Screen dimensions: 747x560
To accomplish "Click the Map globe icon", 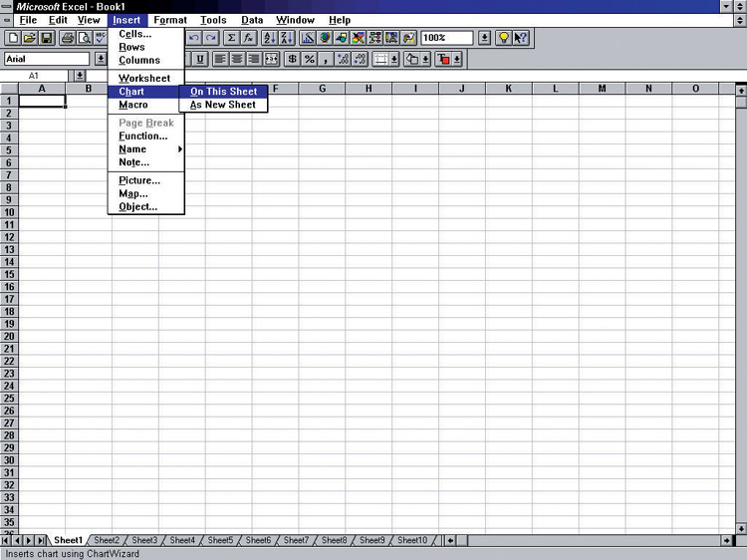I will click(325, 38).
